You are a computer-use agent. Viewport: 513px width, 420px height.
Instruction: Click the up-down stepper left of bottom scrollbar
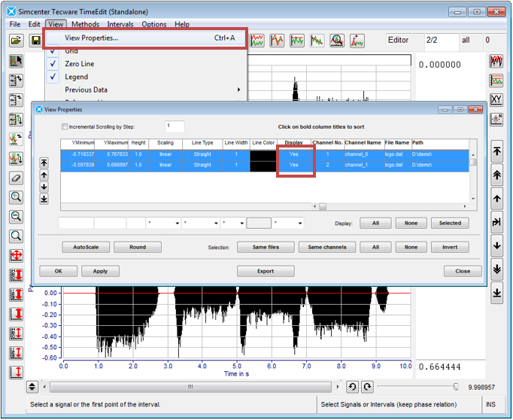32,387
